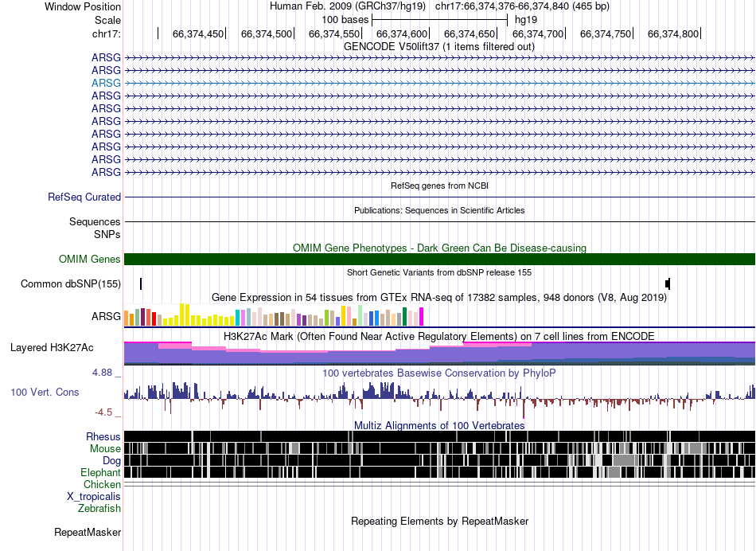Click the 100 bases scale bar
Screen dimensions: 756x551
pos(440,20)
